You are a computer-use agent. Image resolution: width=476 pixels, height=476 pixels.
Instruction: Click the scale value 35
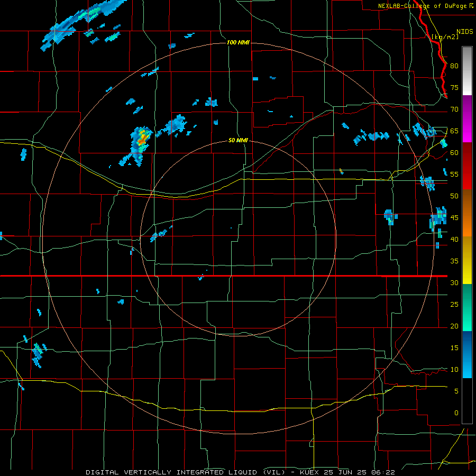[x=454, y=261]
